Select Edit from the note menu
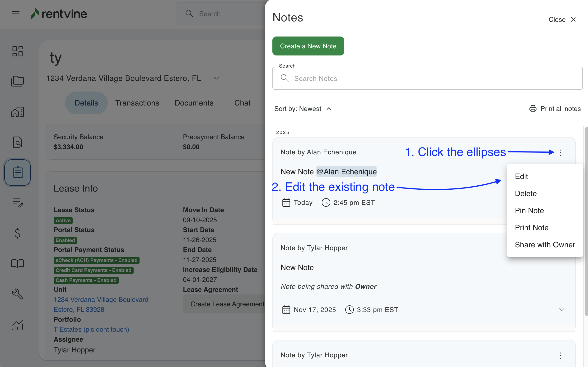Viewport: 588px width, 367px height. [x=521, y=176]
